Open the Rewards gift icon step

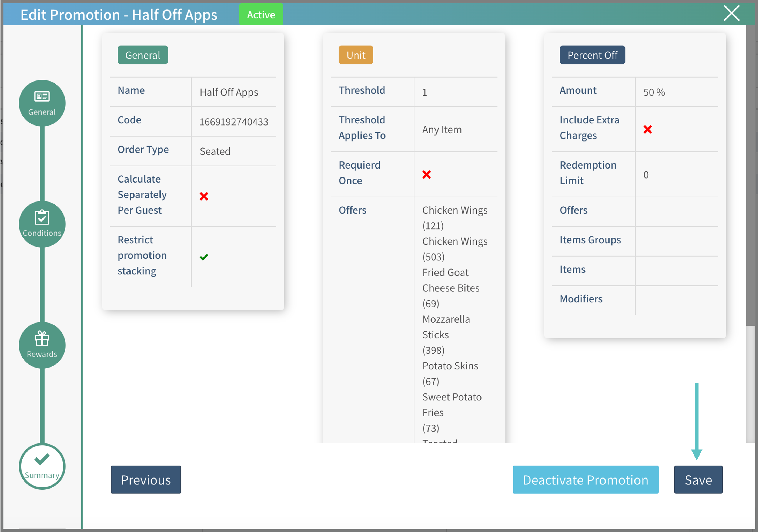42,345
